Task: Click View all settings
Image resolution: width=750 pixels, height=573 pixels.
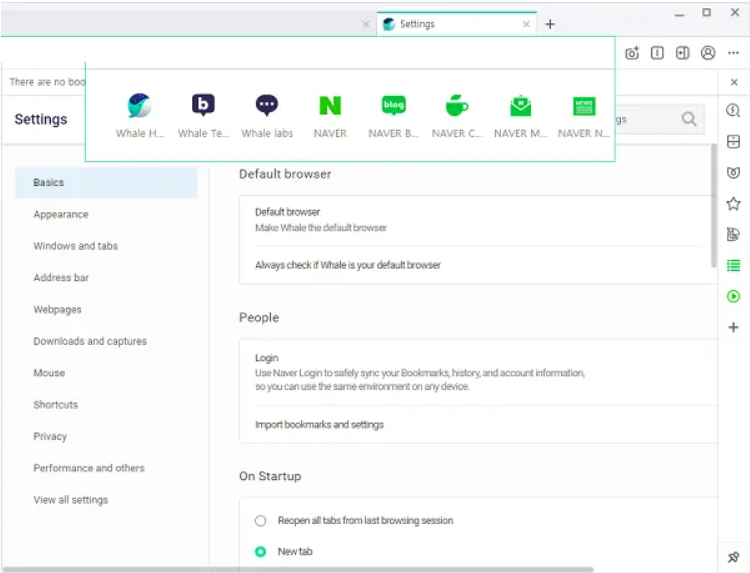Action: [x=71, y=500]
